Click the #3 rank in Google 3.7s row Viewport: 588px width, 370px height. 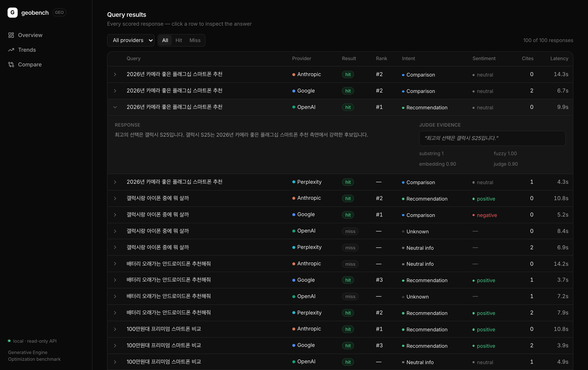[379, 280]
